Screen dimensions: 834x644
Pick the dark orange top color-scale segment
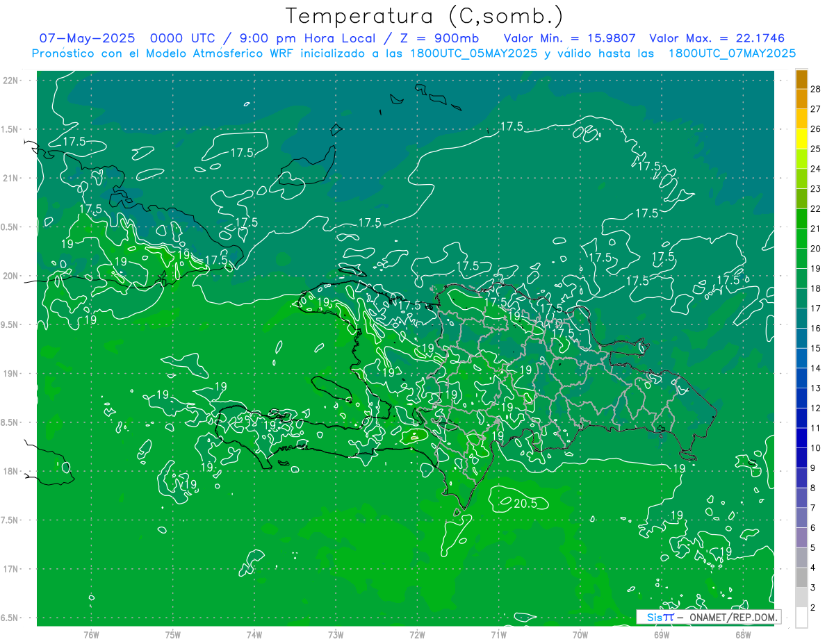801,79
